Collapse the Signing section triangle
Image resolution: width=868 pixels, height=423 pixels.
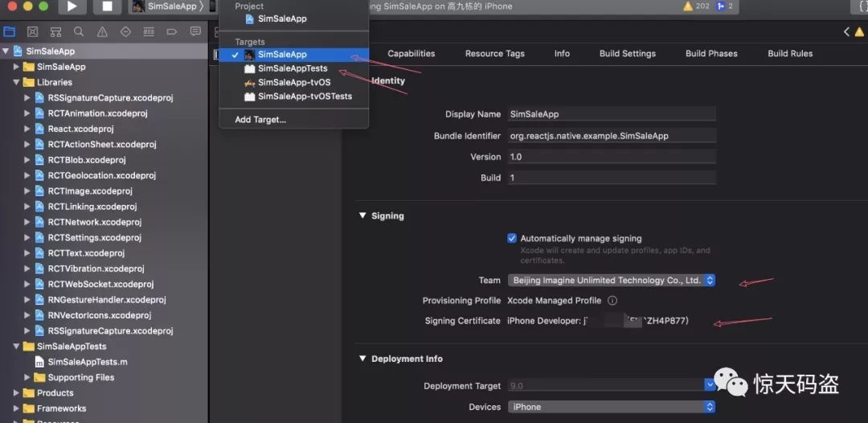click(x=362, y=216)
